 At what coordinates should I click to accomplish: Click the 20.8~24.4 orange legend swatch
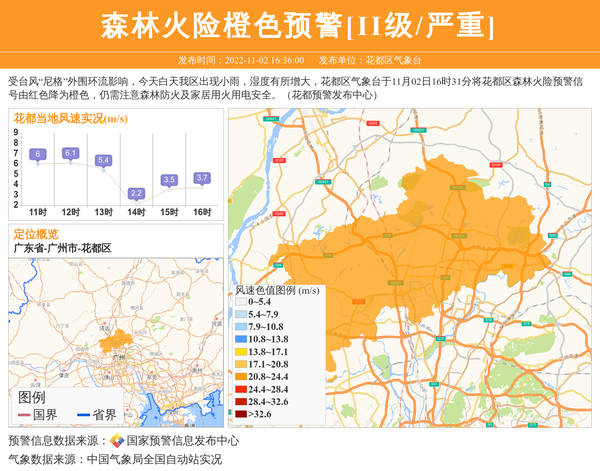click(240, 377)
